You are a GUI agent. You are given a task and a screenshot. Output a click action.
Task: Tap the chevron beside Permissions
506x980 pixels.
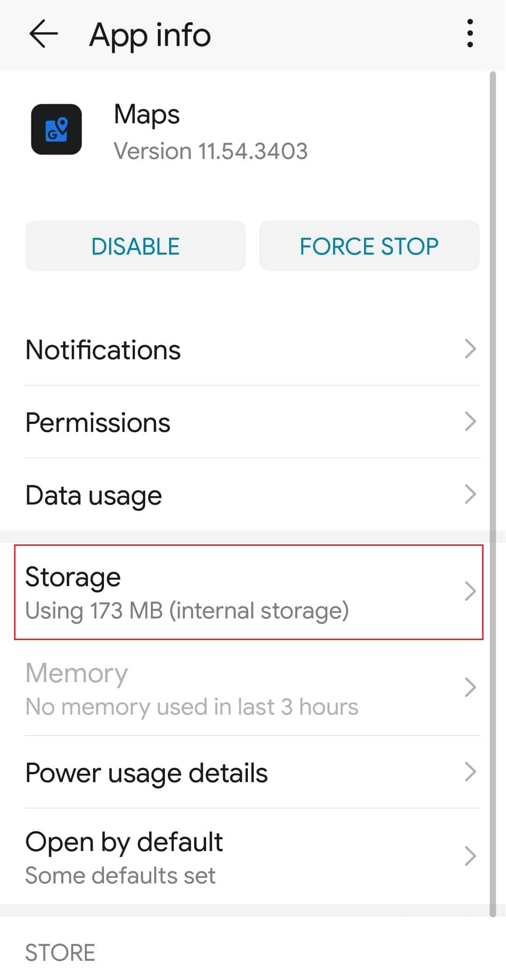[x=470, y=422]
